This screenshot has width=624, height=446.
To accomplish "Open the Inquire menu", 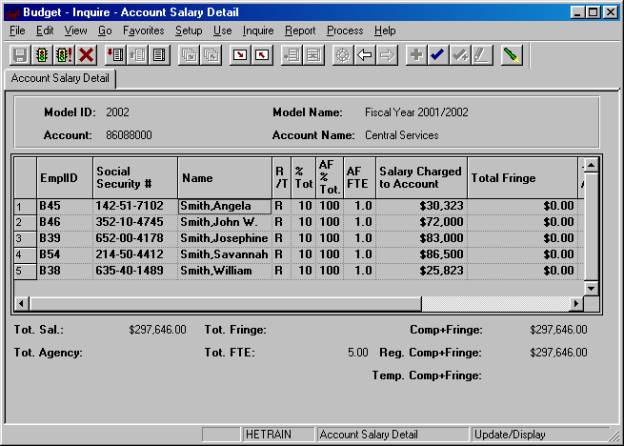I will (258, 31).
